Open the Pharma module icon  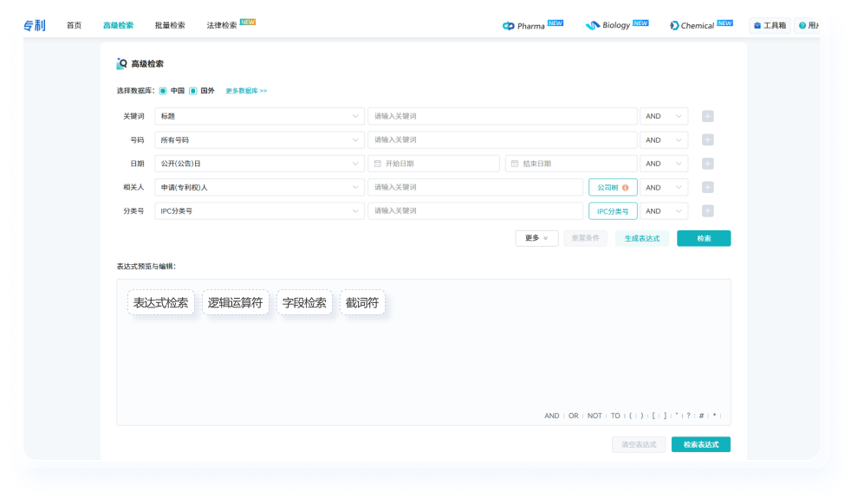509,26
